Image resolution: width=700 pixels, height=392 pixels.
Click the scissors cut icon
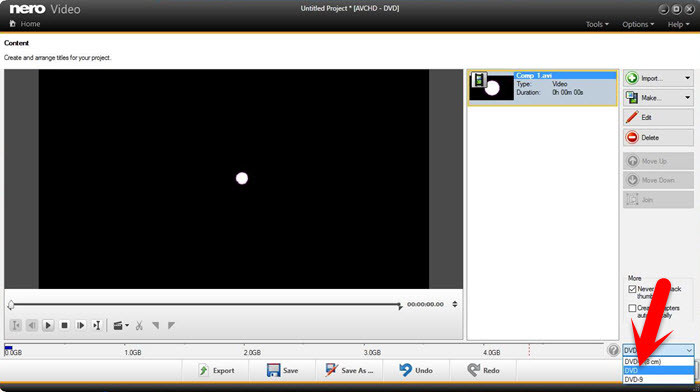point(139,325)
